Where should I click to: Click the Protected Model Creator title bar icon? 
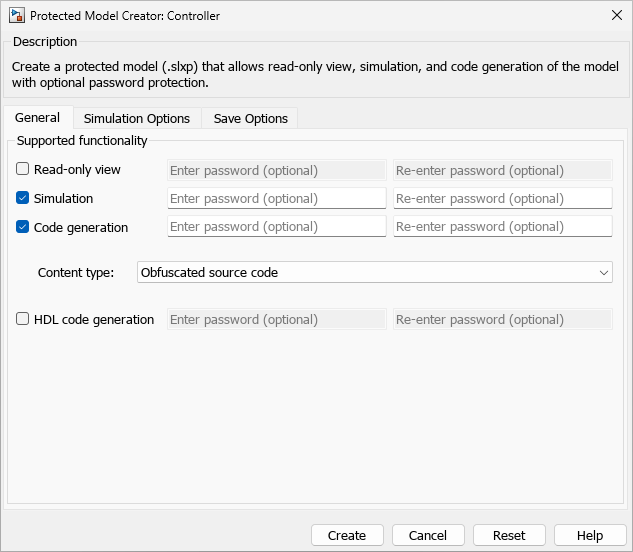(x=17, y=16)
